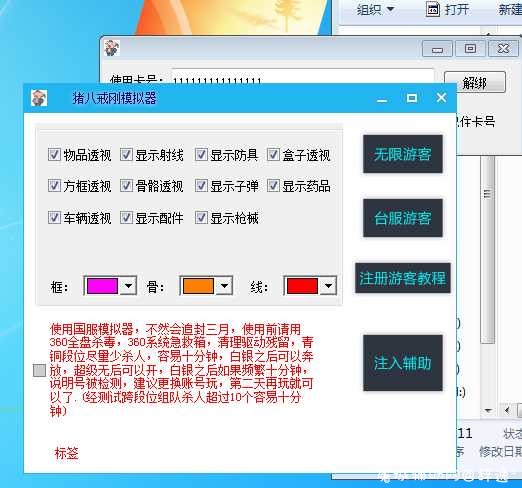Click the Explorer vertical scrollbar thumb
The image size is (522, 488).
pos(488,250)
